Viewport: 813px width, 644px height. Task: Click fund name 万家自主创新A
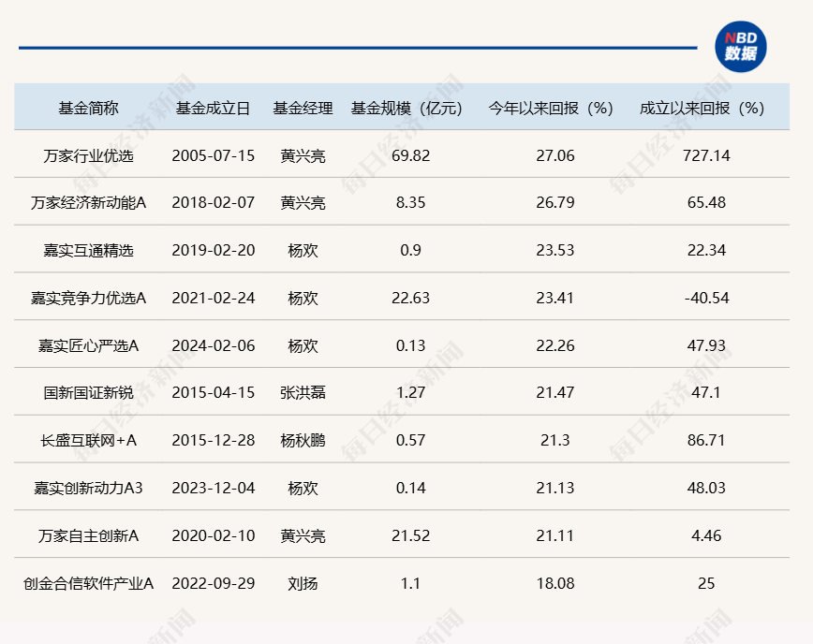pyautogui.click(x=88, y=535)
